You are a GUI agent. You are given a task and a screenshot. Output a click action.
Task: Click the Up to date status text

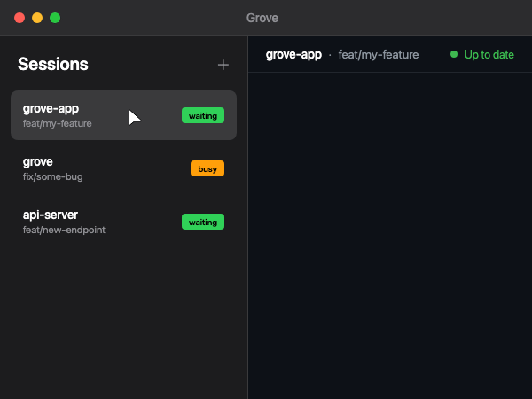point(489,55)
